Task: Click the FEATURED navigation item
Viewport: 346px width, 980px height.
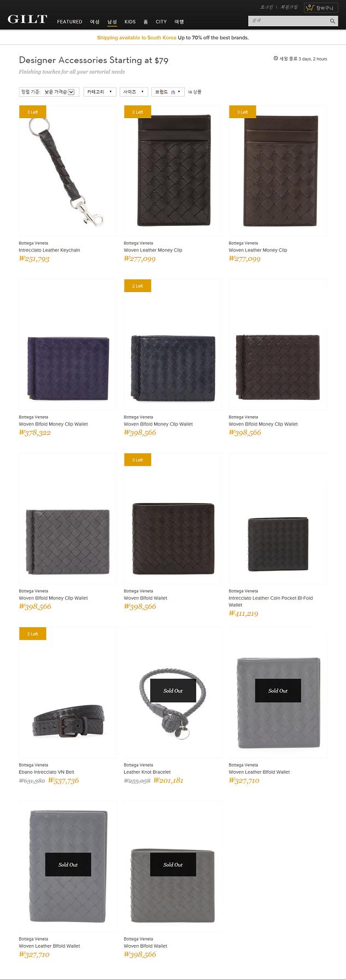Action: click(69, 22)
